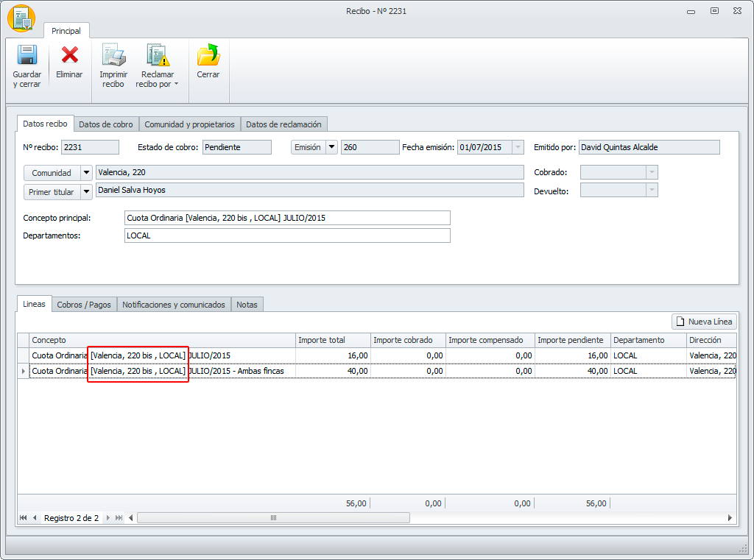Click the red Eliminar delete icon
The image size is (754, 560).
(x=69, y=57)
